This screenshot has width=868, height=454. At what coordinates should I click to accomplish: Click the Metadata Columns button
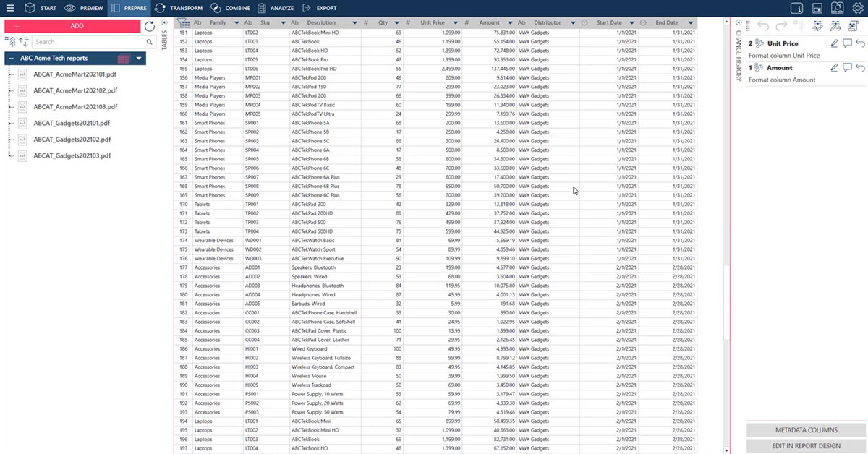pyautogui.click(x=806, y=429)
